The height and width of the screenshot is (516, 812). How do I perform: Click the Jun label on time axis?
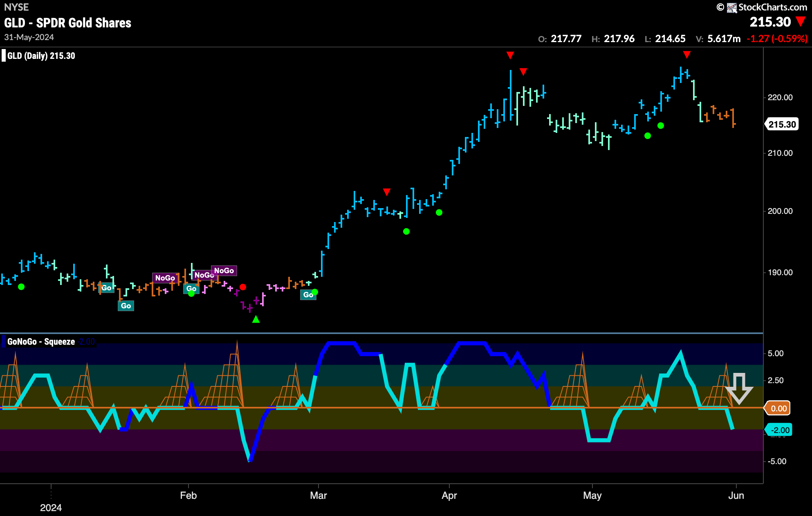point(736,496)
